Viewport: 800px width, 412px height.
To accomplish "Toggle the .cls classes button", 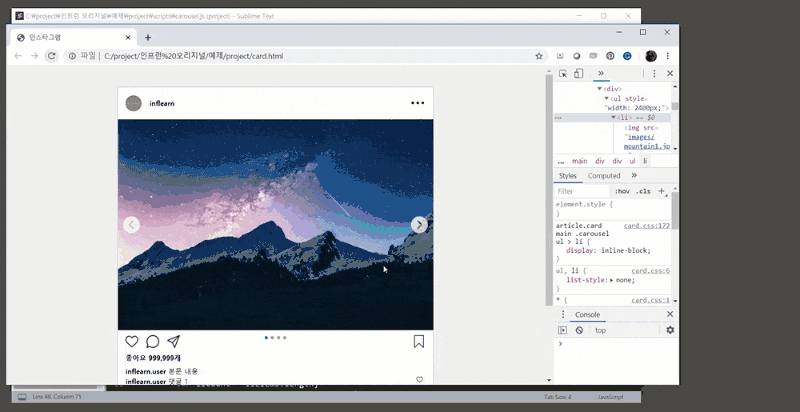I will click(644, 191).
